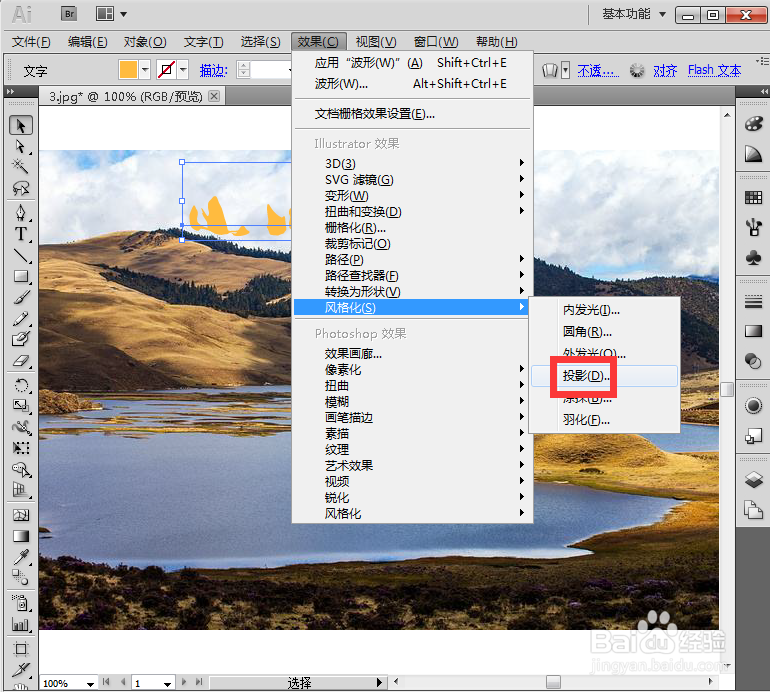Go to next artboard arrow

[x=184, y=682]
